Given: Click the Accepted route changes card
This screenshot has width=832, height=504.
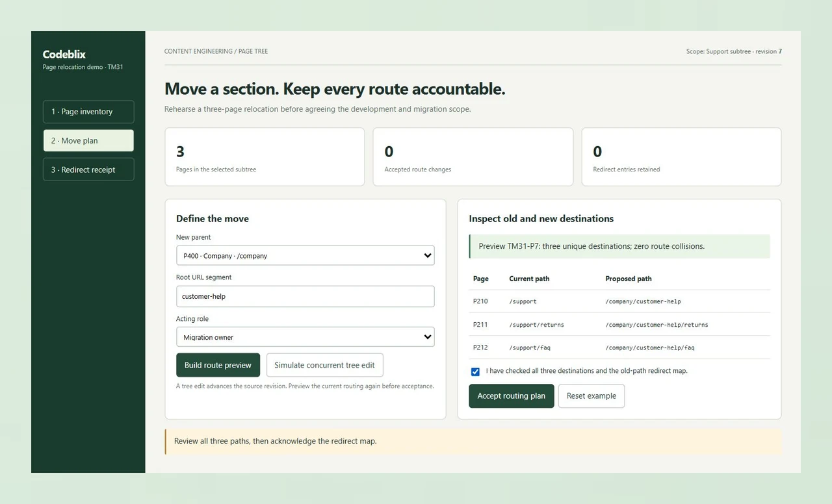Looking at the screenshot, I should point(473,157).
